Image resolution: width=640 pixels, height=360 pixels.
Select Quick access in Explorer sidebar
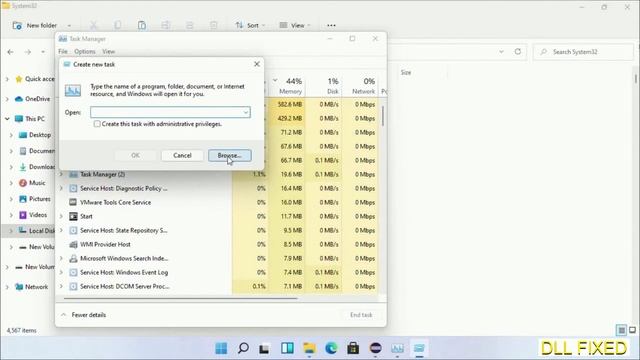click(x=39, y=79)
